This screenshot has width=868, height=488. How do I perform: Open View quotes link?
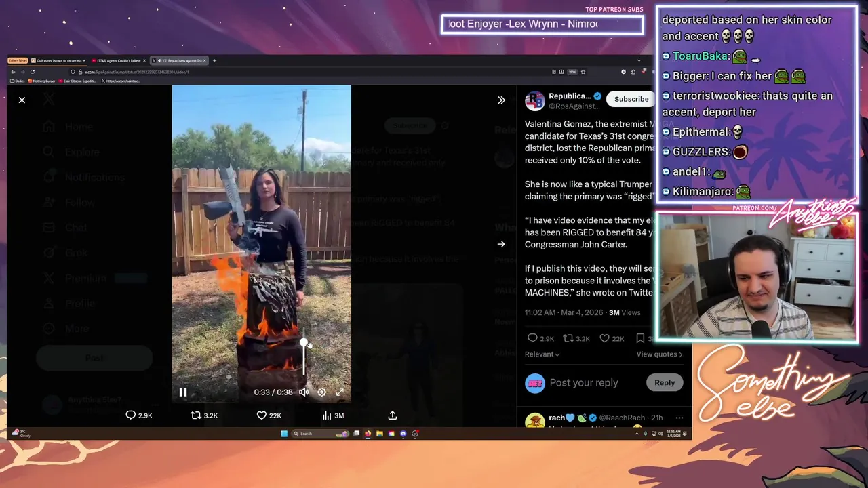pos(659,354)
